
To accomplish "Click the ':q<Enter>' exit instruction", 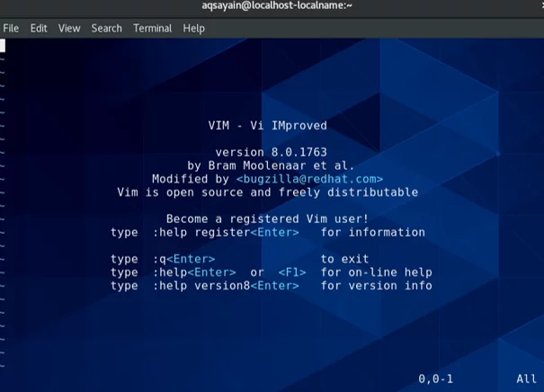I will click(183, 259).
